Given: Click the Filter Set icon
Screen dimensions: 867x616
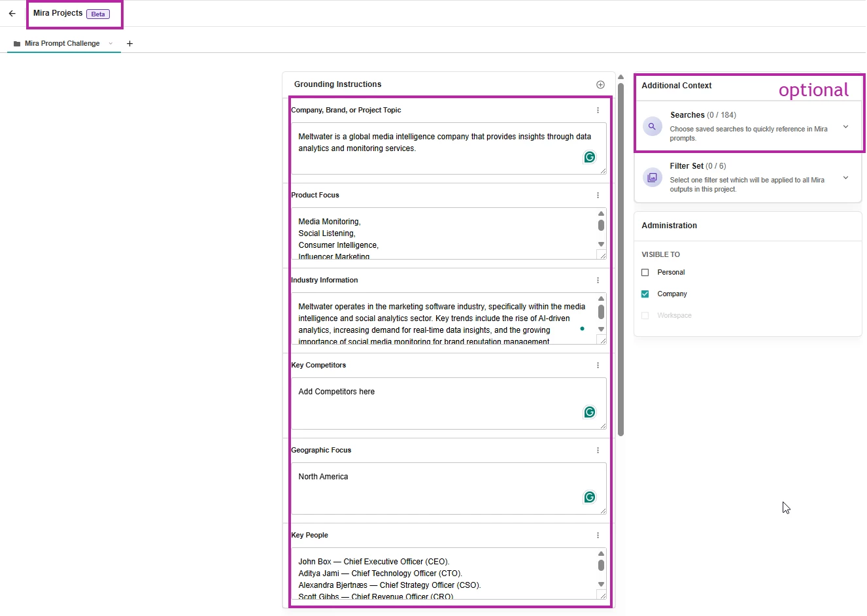Looking at the screenshot, I should click(652, 177).
